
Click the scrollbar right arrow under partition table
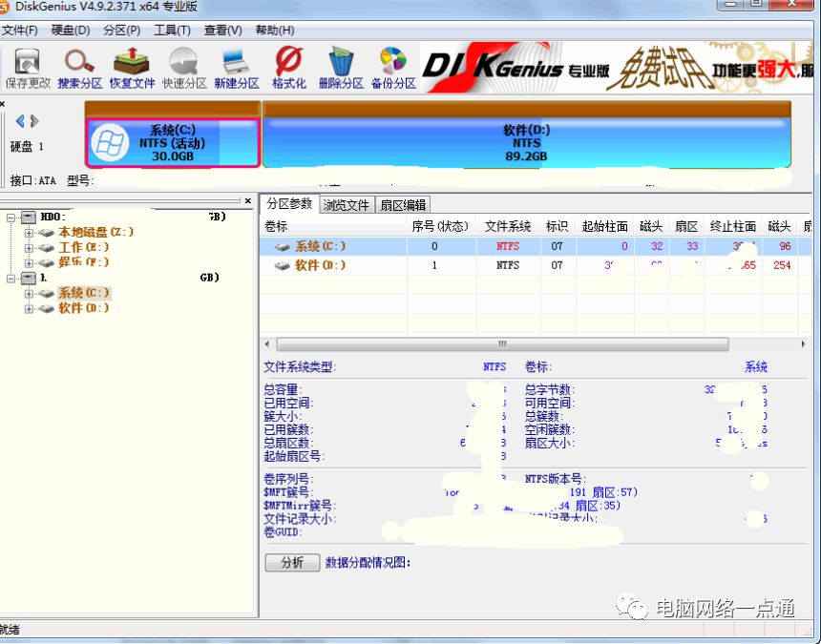pos(804,344)
